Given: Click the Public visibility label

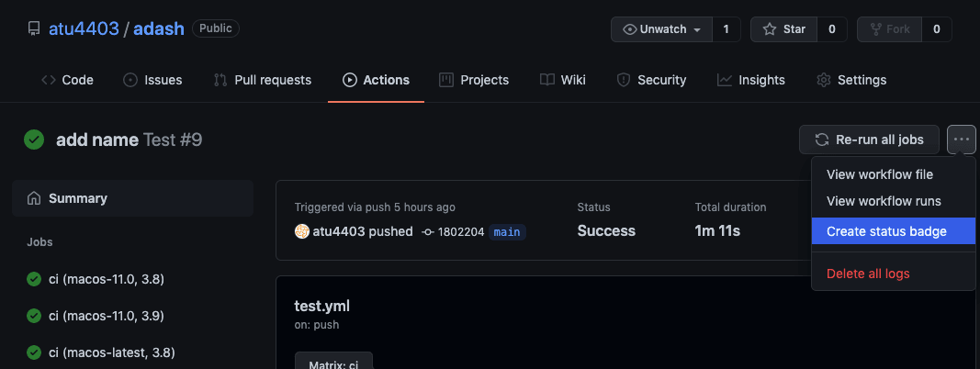Looking at the screenshot, I should coord(216,28).
